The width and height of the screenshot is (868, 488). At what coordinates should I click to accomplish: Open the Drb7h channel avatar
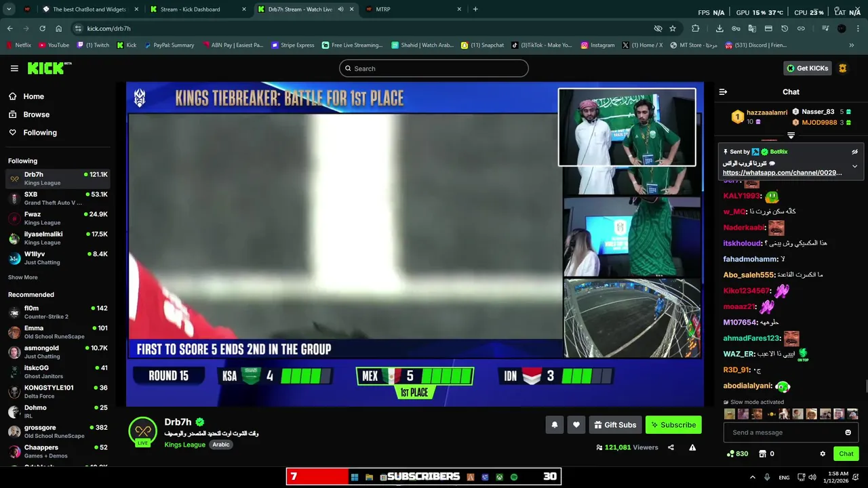143,432
